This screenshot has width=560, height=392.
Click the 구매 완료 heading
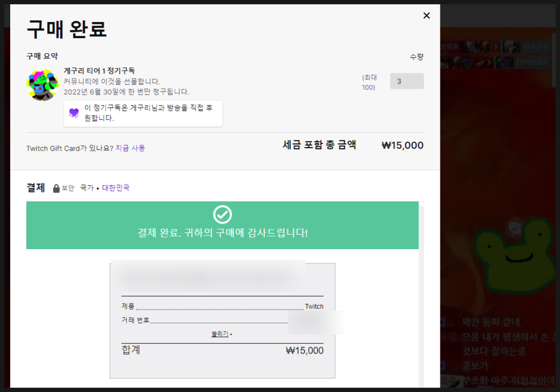pos(67,29)
